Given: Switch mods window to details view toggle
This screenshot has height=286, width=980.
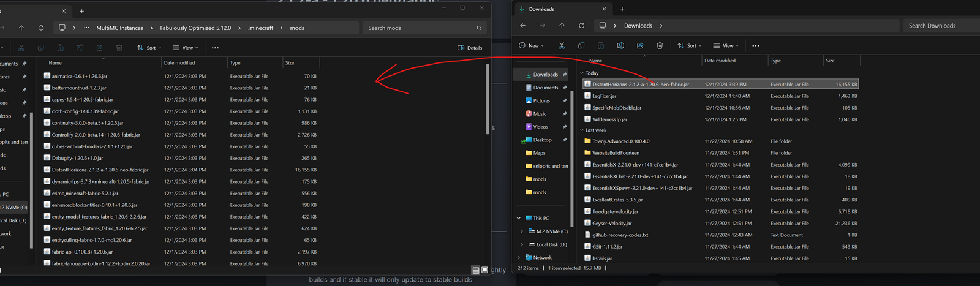Looking at the screenshot, I should (x=476, y=270).
